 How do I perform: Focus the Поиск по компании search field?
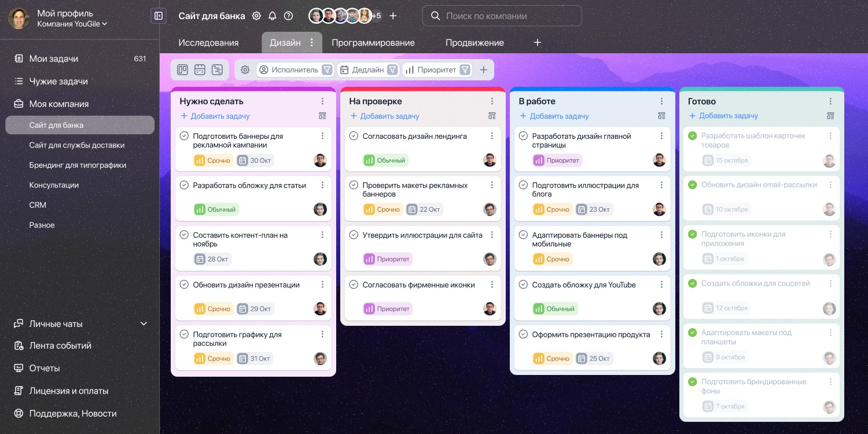click(502, 16)
